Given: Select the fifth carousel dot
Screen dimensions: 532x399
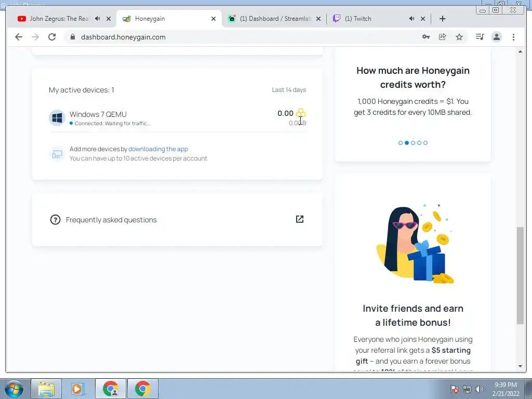Looking at the screenshot, I should [x=425, y=143].
